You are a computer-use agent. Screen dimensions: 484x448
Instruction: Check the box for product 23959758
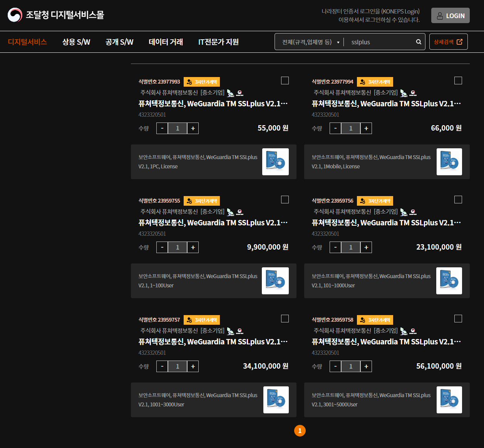(x=458, y=319)
